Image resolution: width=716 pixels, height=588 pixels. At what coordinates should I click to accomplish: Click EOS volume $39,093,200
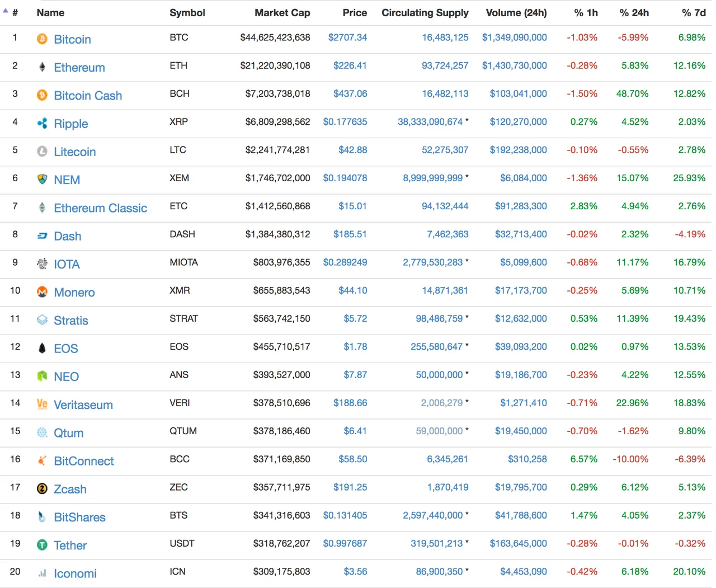point(521,347)
